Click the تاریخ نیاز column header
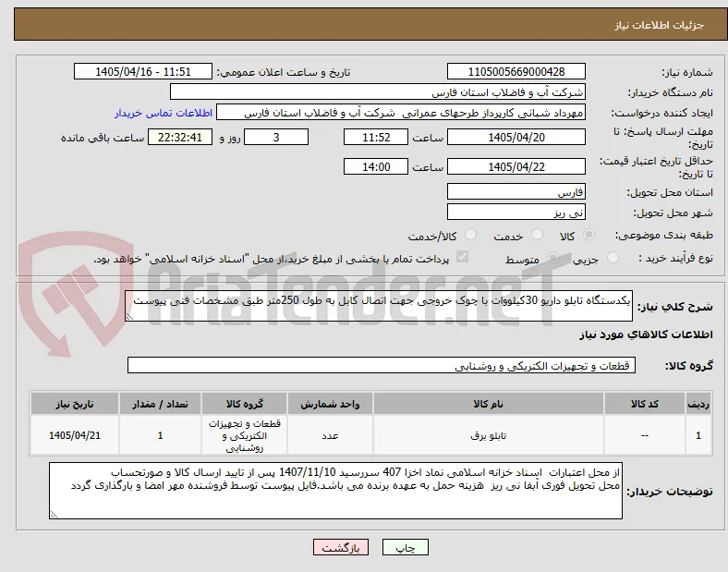728x572 pixels. click(75, 404)
